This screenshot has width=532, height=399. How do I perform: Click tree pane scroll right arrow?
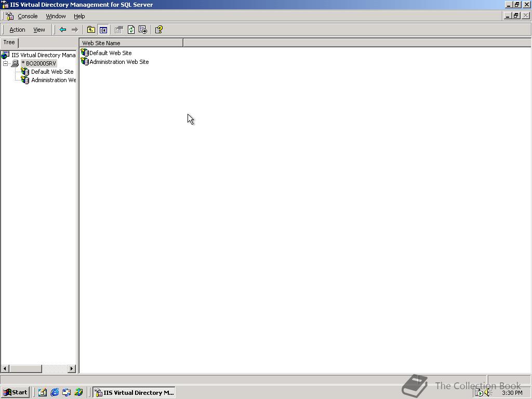(x=72, y=368)
